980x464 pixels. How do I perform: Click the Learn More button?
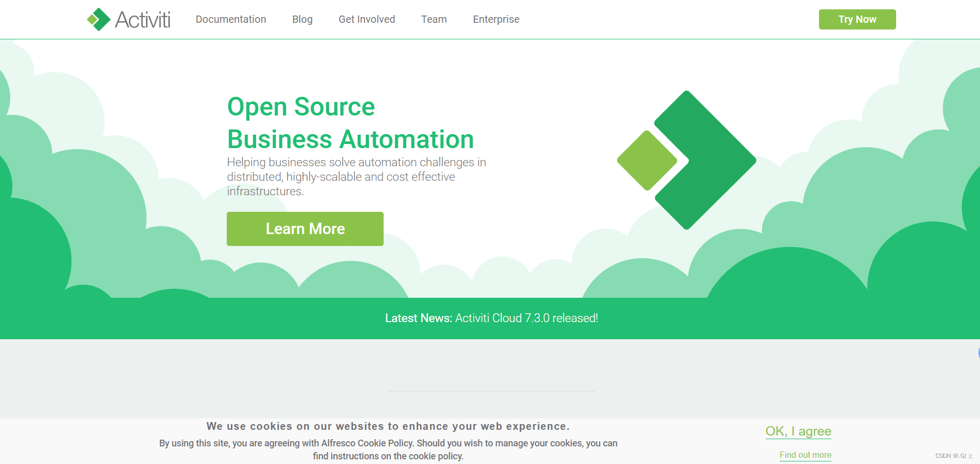(305, 229)
